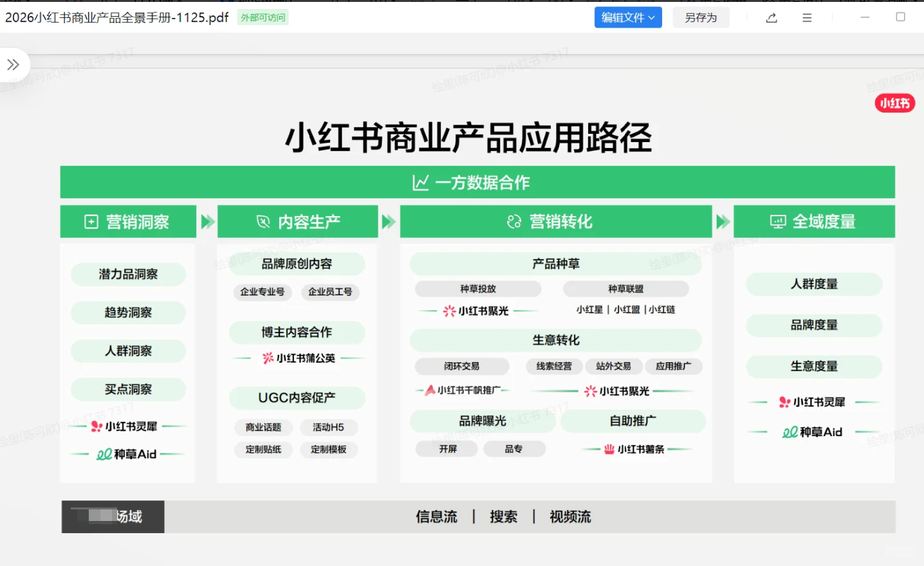
Task: Click the leaf icon on the 内容生产 header
Action: tap(263, 221)
